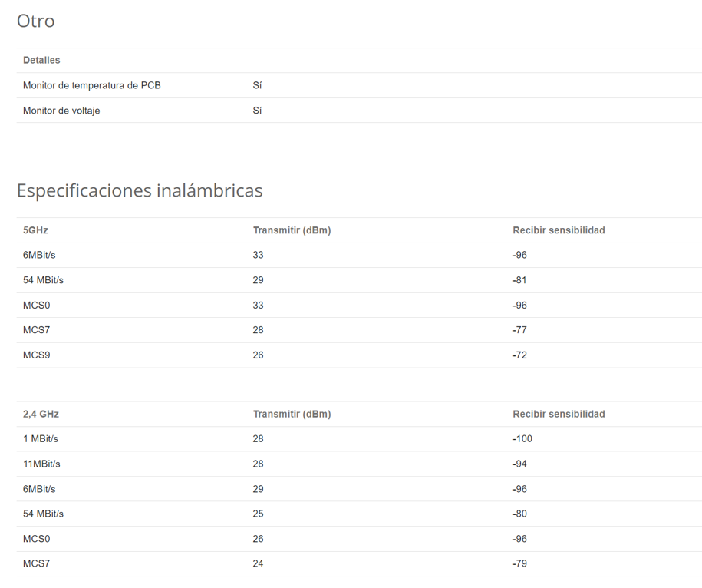Click the "2,4 GHz" table column header
The height and width of the screenshot is (588, 702).
tap(41, 414)
